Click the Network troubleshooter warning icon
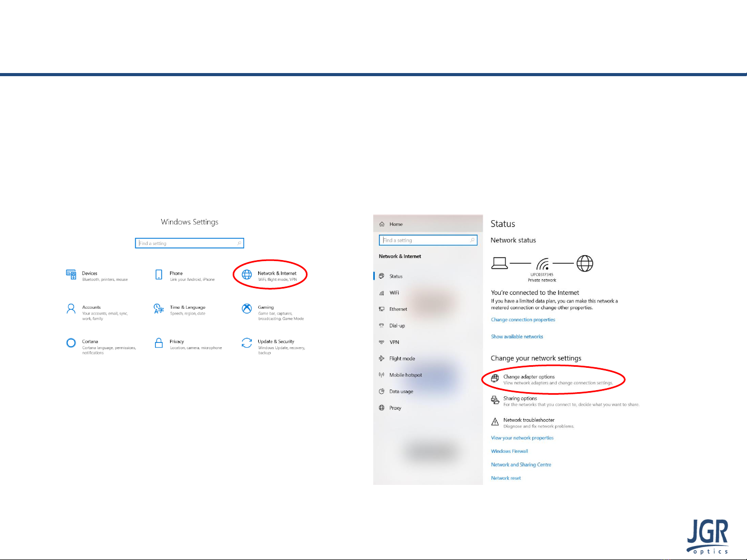The width and height of the screenshot is (747, 560). [495, 422]
